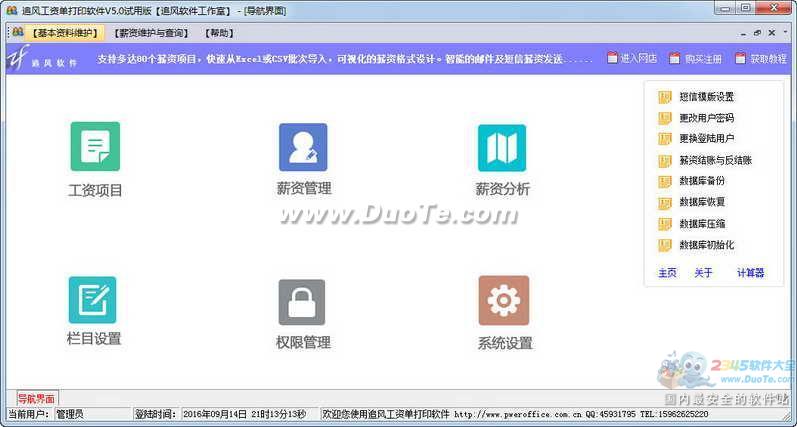This screenshot has width=797, height=427.
Task: Open the 购买注册 link
Action: [703, 59]
